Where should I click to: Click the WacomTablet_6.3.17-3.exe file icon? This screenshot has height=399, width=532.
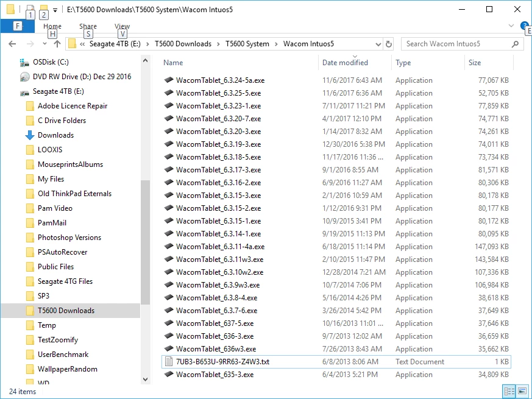coord(169,169)
